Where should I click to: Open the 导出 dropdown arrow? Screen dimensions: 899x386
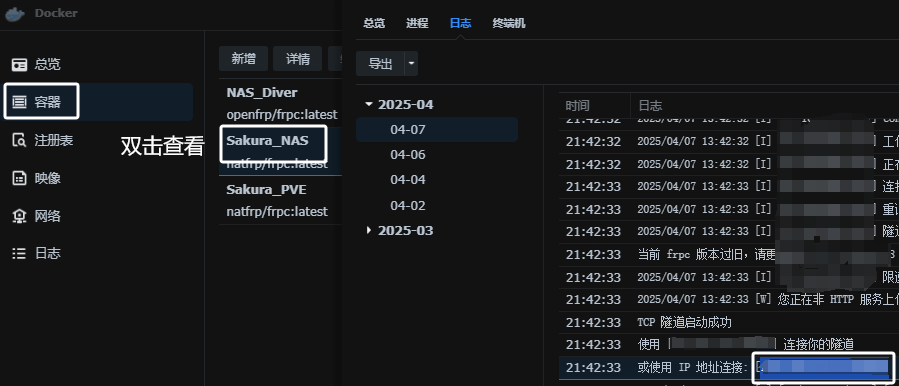click(x=411, y=64)
